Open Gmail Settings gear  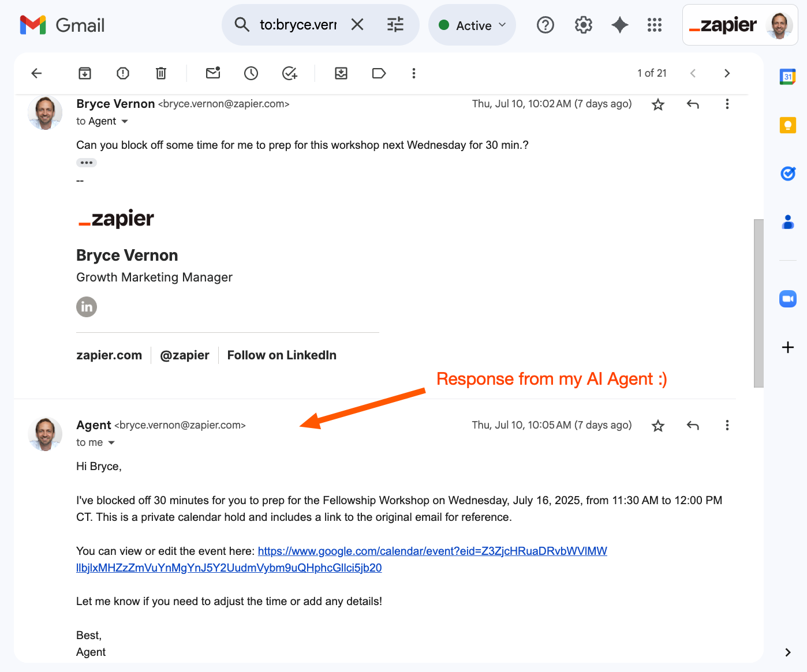[x=584, y=25]
